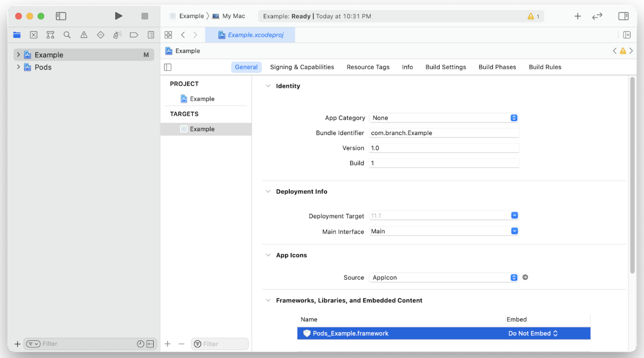Screen dimensions: 644x358
Task: Show only recent files clock filter
Action: [140, 344]
